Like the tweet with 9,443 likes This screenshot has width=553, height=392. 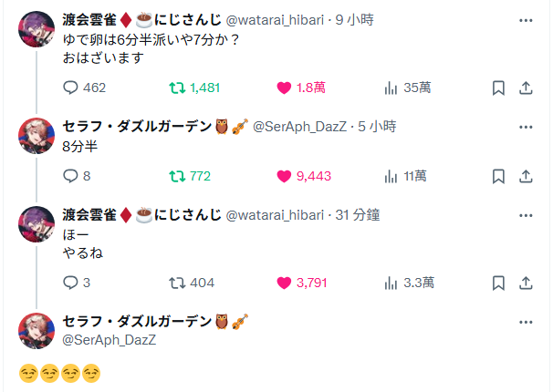tap(284, 176)
